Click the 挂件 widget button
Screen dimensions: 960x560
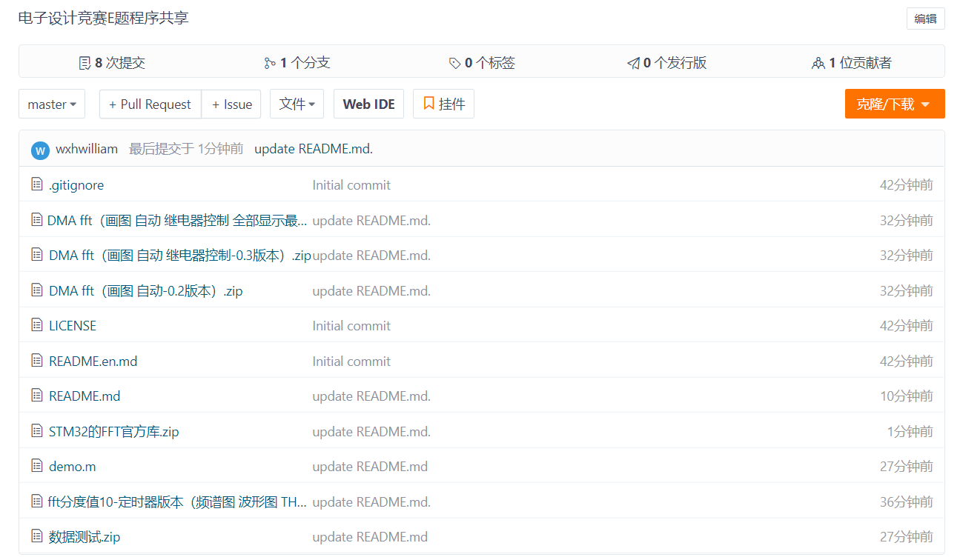click(443, 104)
